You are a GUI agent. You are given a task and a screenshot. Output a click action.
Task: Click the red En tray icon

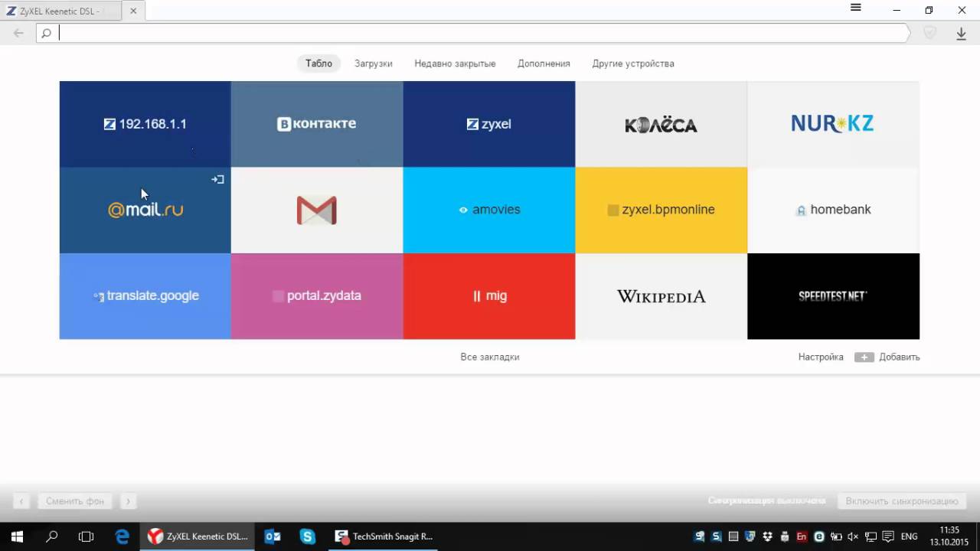coord(802,536)
